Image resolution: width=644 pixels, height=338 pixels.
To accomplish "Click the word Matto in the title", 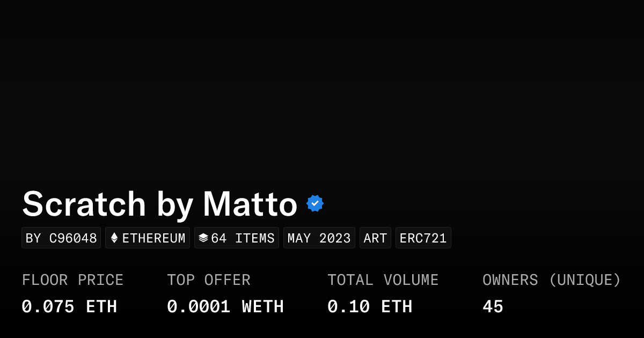I will pyautogui.click(x=250, y=204).
